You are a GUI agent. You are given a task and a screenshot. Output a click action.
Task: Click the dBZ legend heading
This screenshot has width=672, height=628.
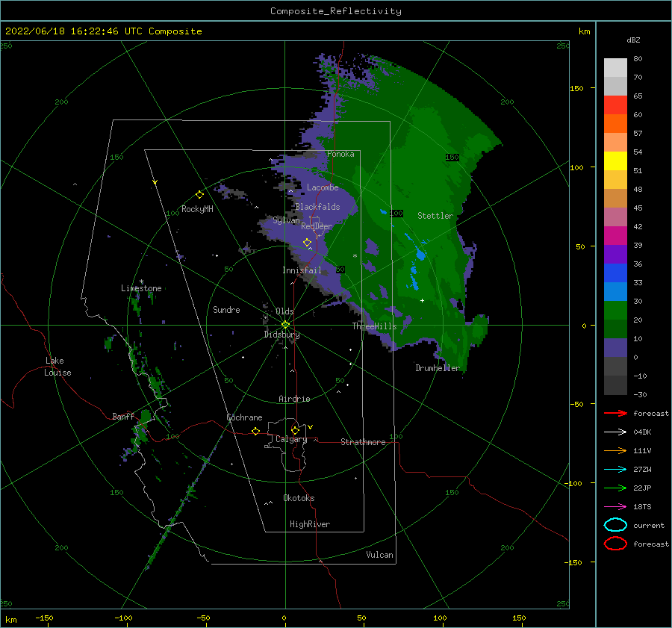[633, 40]
